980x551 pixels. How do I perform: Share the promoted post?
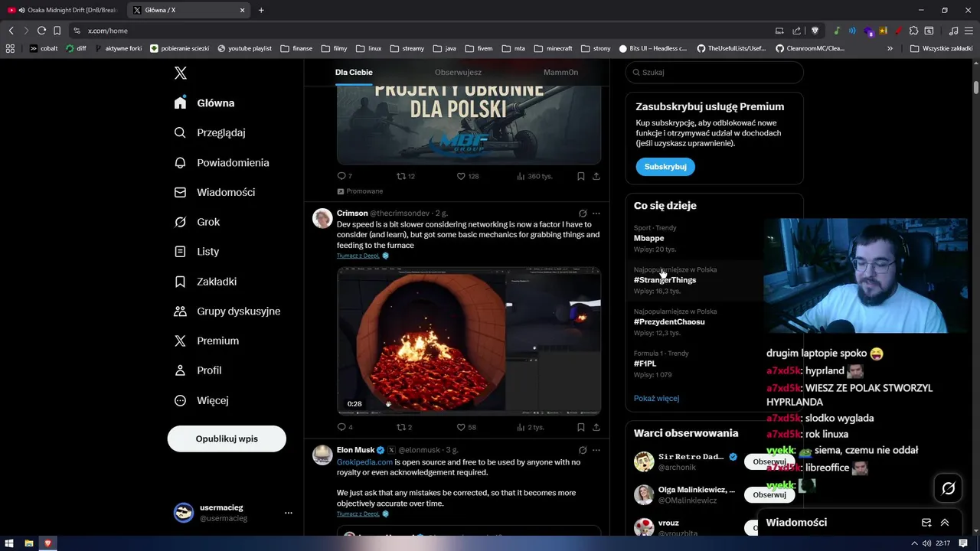pos(596,176)
